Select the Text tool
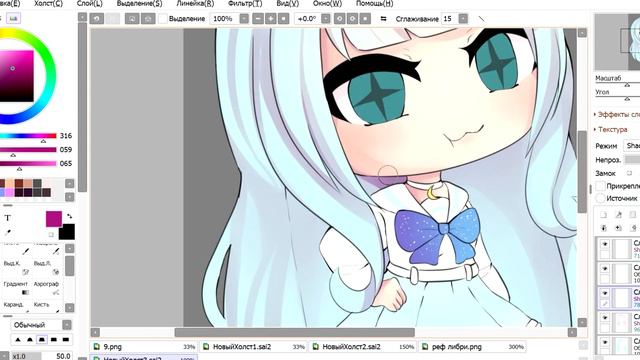The width and height of the screenshot is (640, 360). (7, 218)
